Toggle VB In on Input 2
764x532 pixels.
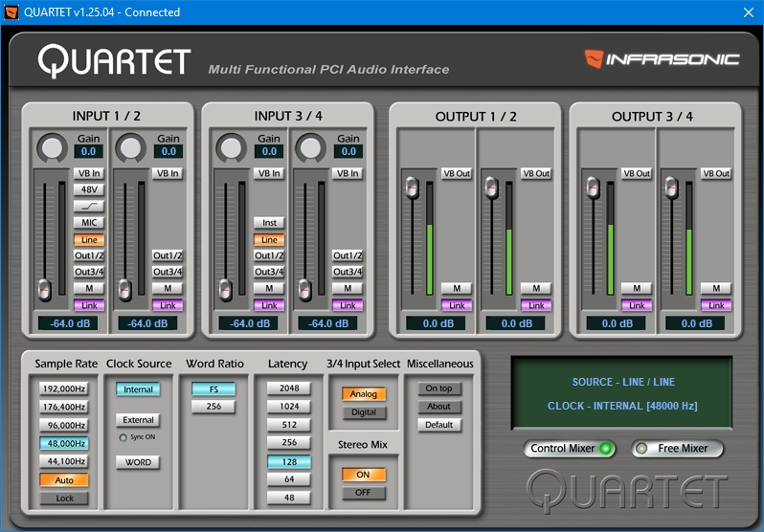click(168, 173)
